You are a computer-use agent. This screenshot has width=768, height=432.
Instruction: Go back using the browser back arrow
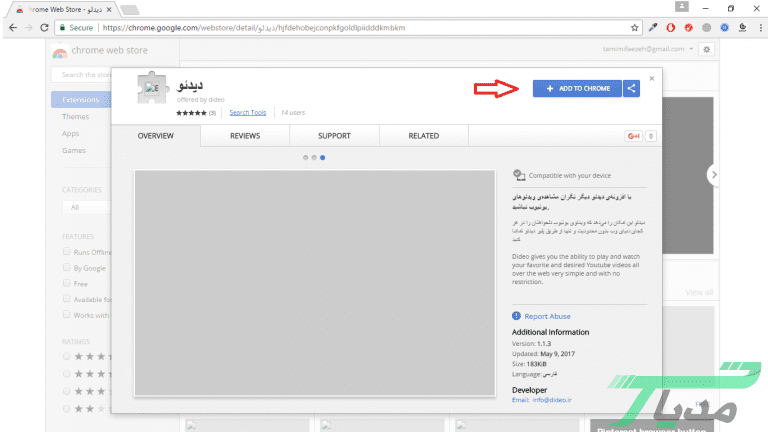[x=13, y=28]
